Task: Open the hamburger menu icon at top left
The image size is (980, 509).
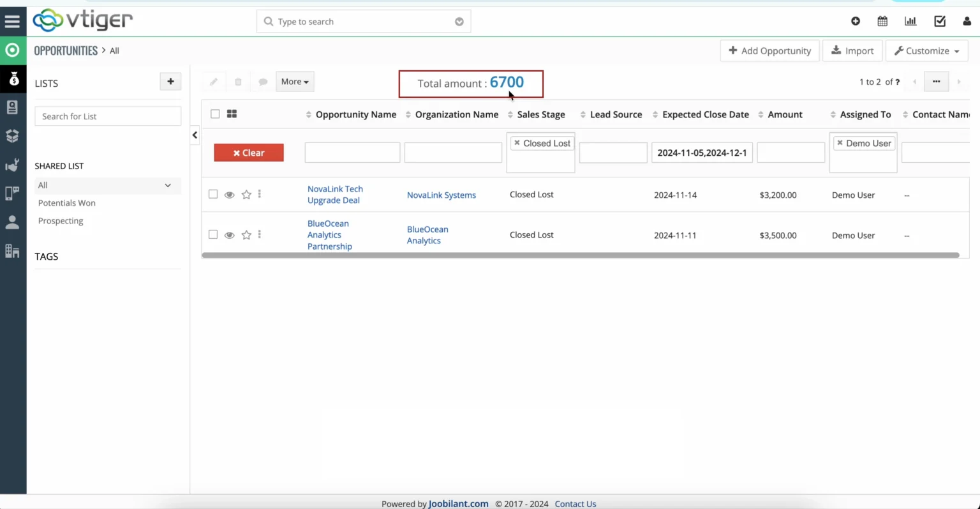Action: click(x=13, y=20)
